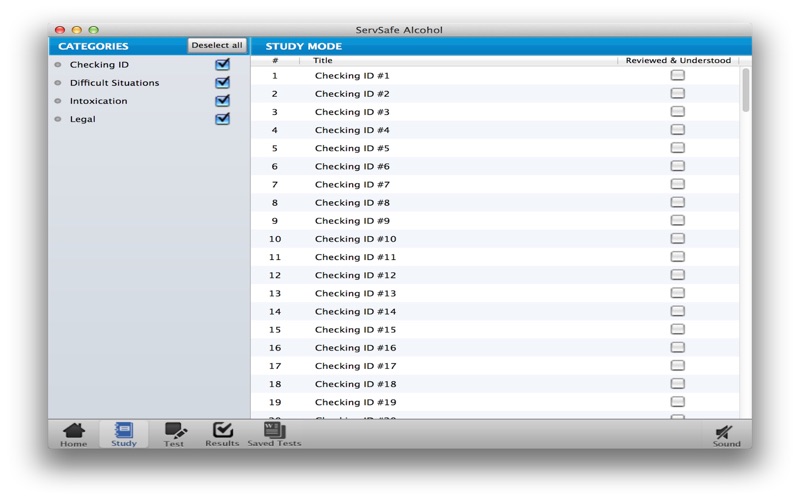
Task: Click the study list vertical scrollbar thumb
Action: tap(745, 90)
